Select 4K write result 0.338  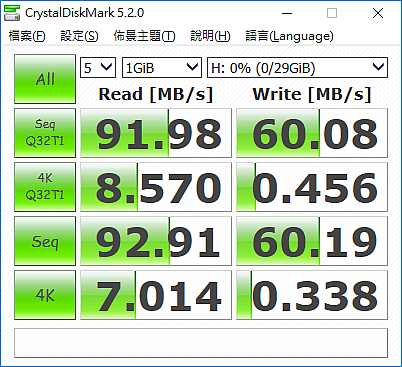(x=312, y=295)
